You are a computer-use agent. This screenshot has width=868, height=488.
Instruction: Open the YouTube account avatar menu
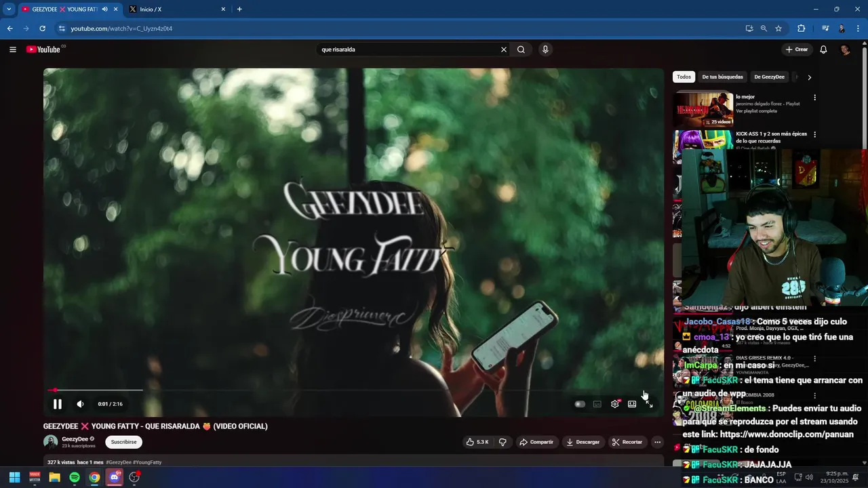click(x=845, y=49)
